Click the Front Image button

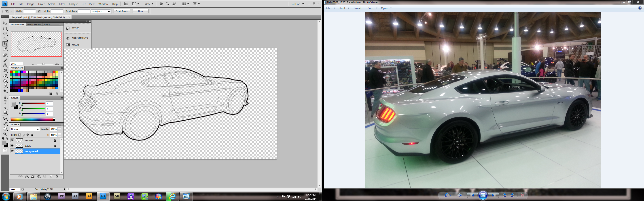(x=122, y=11)
